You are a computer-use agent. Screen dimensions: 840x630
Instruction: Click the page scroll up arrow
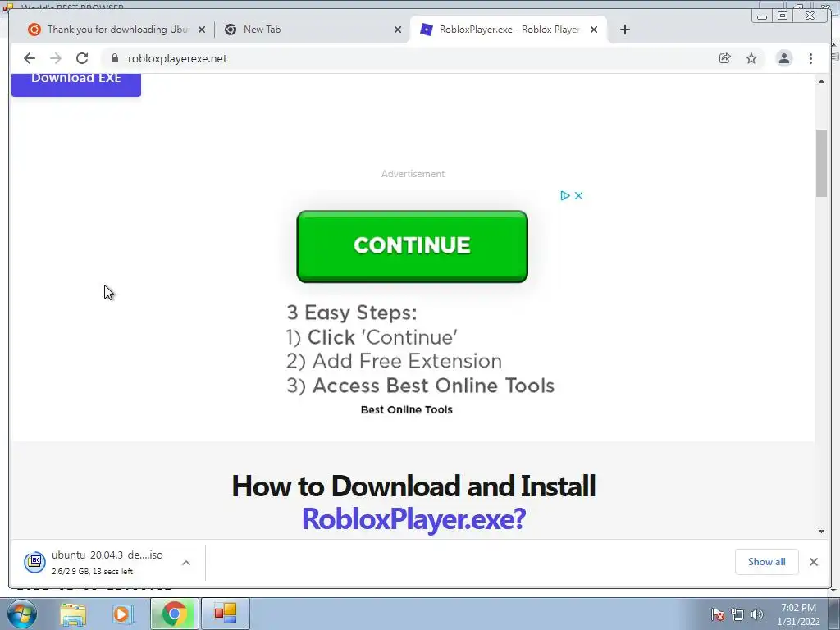pyautogui.click(x=821, y=81)
